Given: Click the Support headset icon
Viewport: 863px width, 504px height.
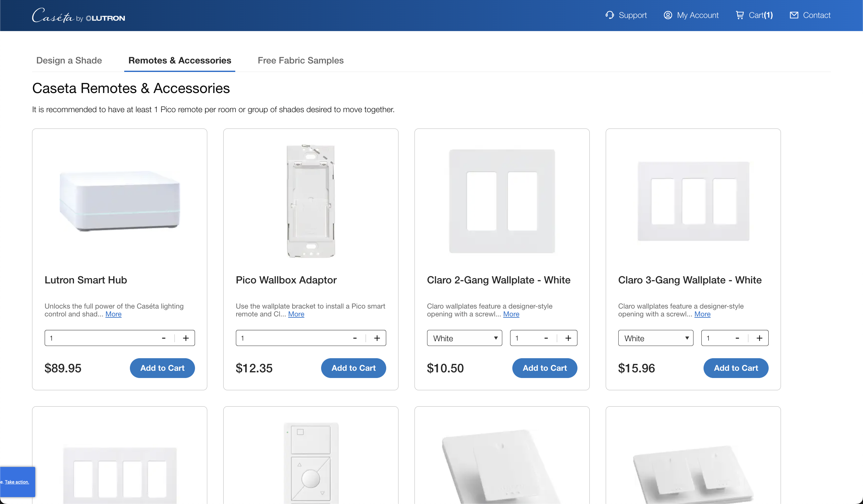Looking at the screenshot, I should point(609,15).
